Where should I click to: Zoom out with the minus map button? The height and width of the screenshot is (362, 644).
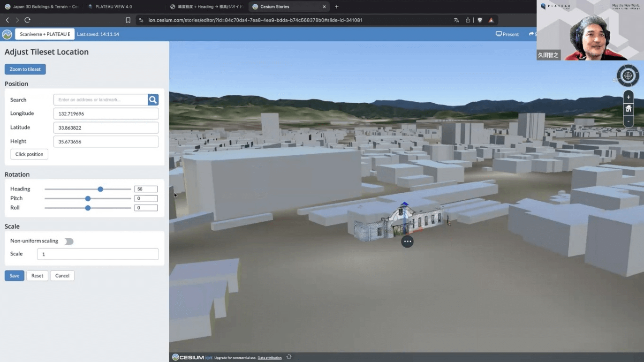[x=628, y=121]
